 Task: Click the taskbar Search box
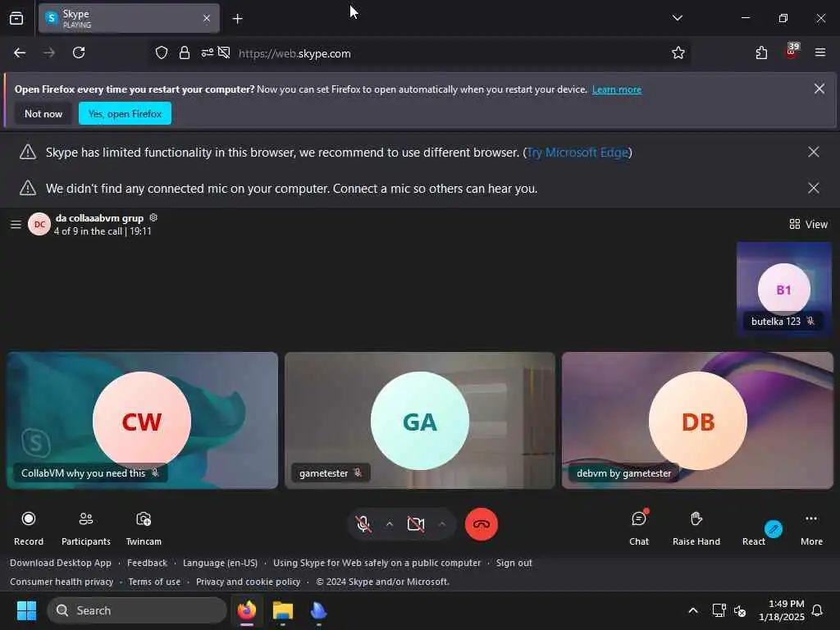(137, 610)
